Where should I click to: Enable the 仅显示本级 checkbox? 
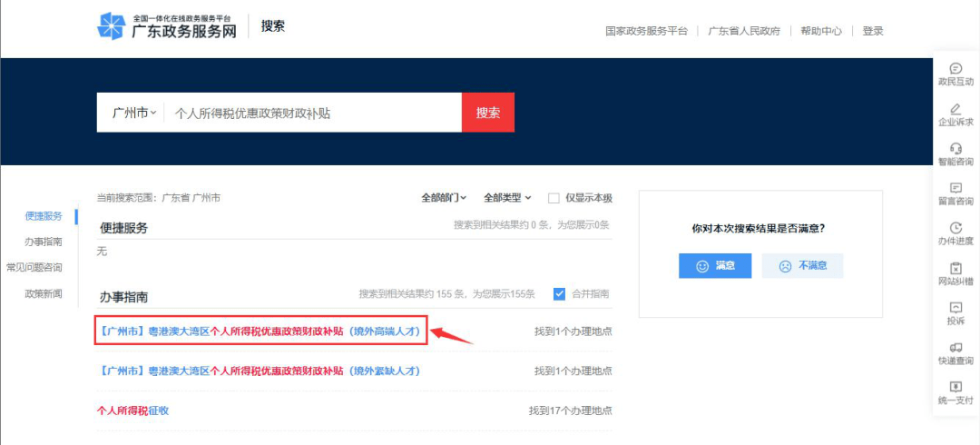[x=554, y=198]
